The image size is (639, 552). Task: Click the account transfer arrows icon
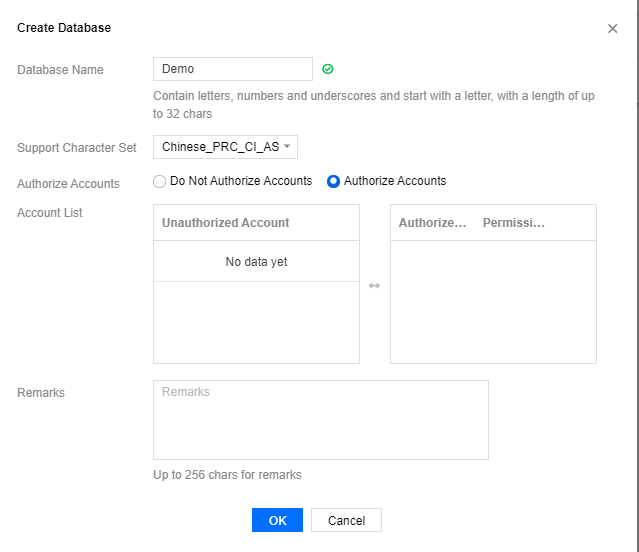[374, 286]
